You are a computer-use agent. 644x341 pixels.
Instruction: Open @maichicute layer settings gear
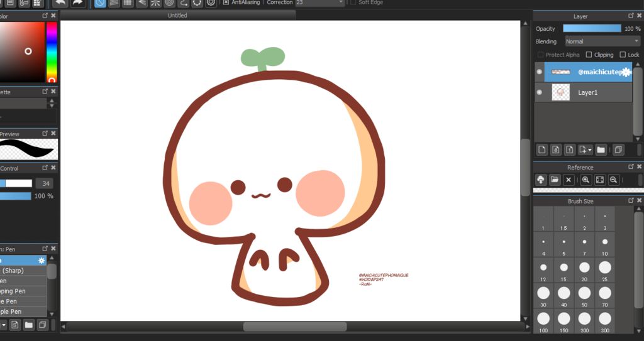tap(626, 72)
